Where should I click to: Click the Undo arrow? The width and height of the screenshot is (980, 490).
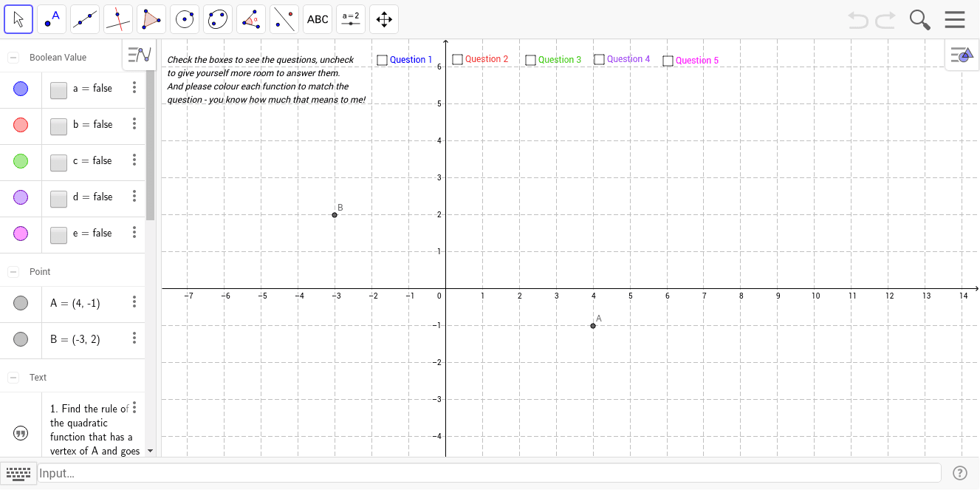click(x=858, y=20)
